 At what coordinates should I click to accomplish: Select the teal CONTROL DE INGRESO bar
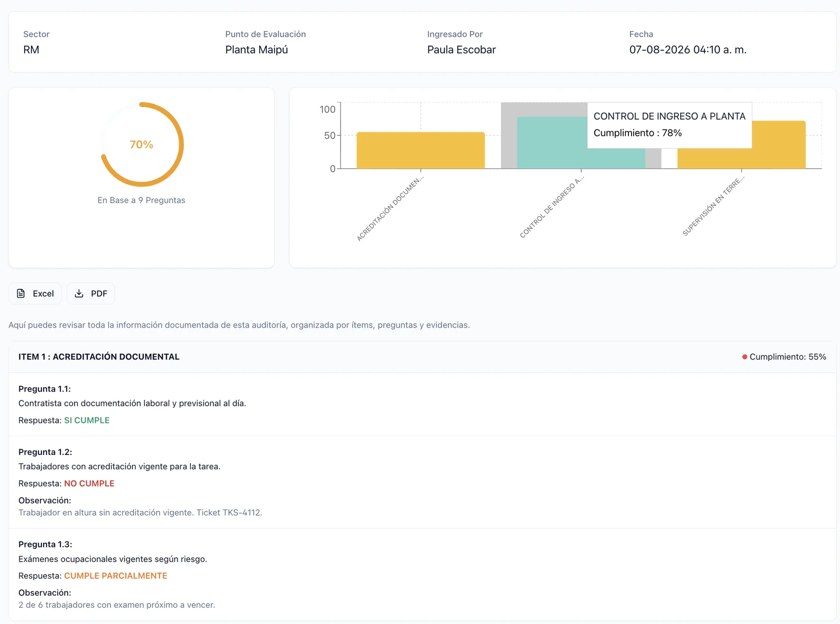tap(552, 143)
